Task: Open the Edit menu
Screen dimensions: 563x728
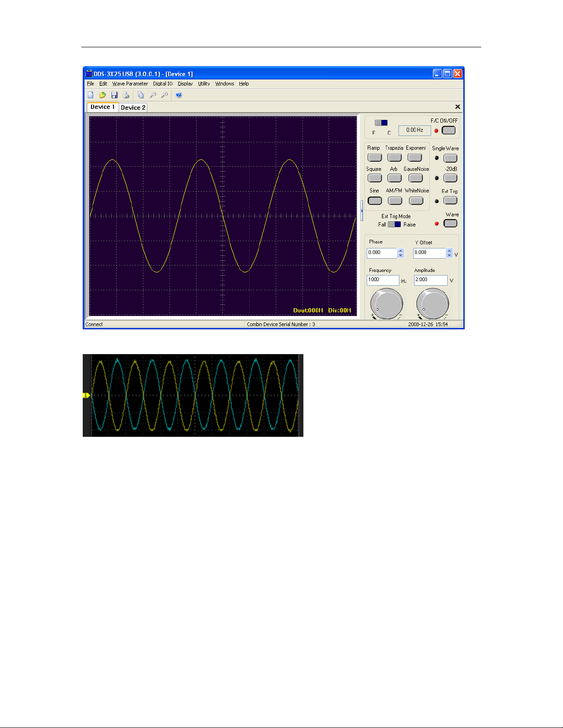Action: pos(103,84)
